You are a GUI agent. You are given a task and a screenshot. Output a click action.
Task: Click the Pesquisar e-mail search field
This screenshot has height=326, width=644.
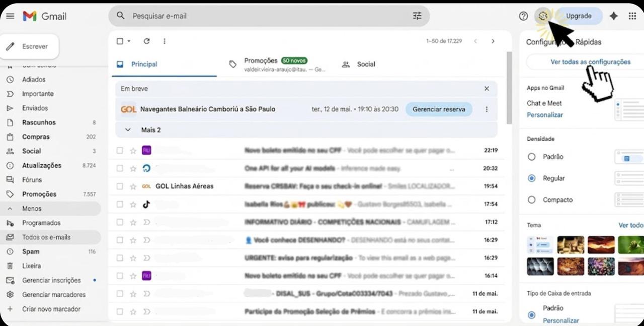click(269, 16)
